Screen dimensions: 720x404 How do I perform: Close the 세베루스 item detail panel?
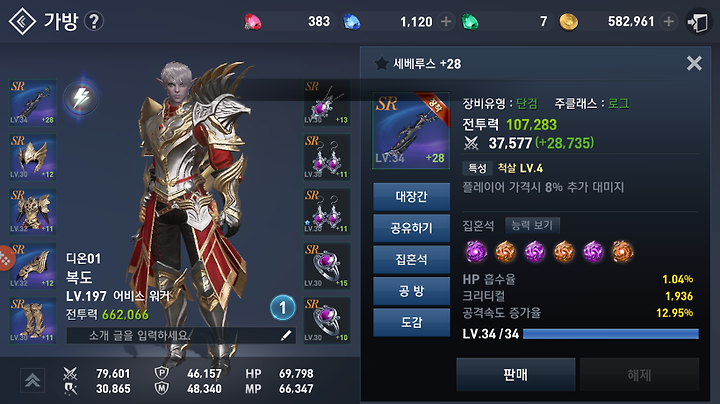coord(694,63)
